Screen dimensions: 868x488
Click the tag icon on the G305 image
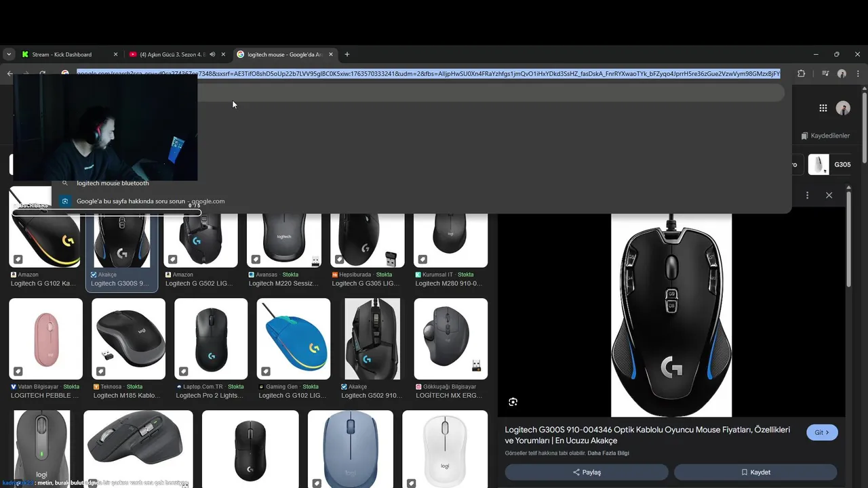pos(339,259)
